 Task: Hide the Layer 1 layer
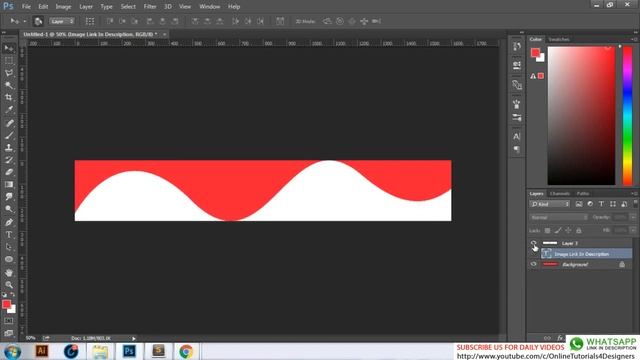tap(533, 243)
